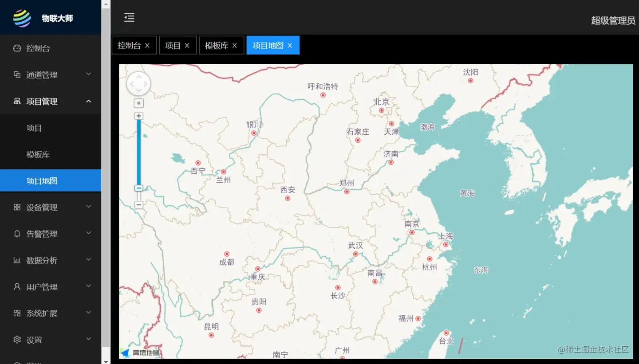Image resolution: width=639 pixels, height=364 pixels.
Task: Click the 物联大师 logo icon
Action: pos(22,18)
